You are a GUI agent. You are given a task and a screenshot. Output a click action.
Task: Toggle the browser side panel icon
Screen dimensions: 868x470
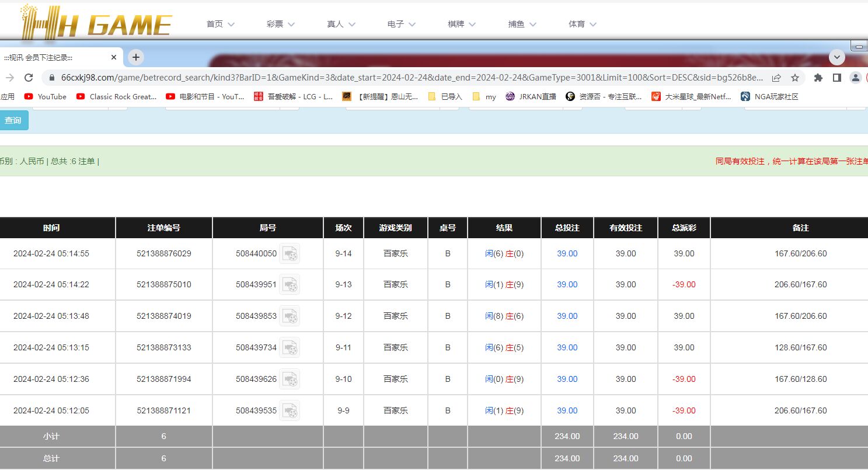(x=836, y=78)
